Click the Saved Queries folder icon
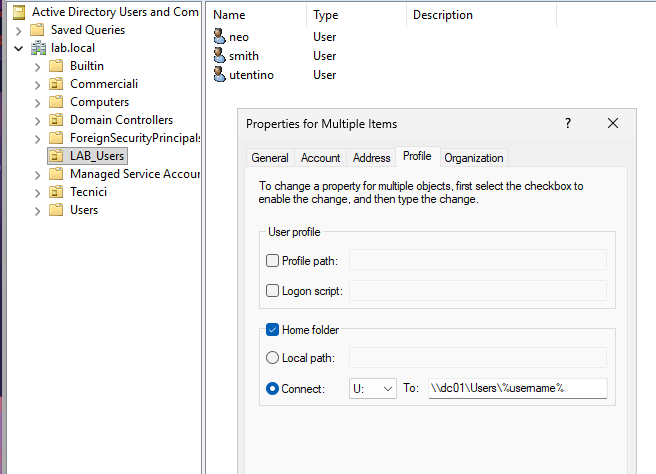This screenshot has height=474, width=656. pyautogui.click(x=38, y=30)
